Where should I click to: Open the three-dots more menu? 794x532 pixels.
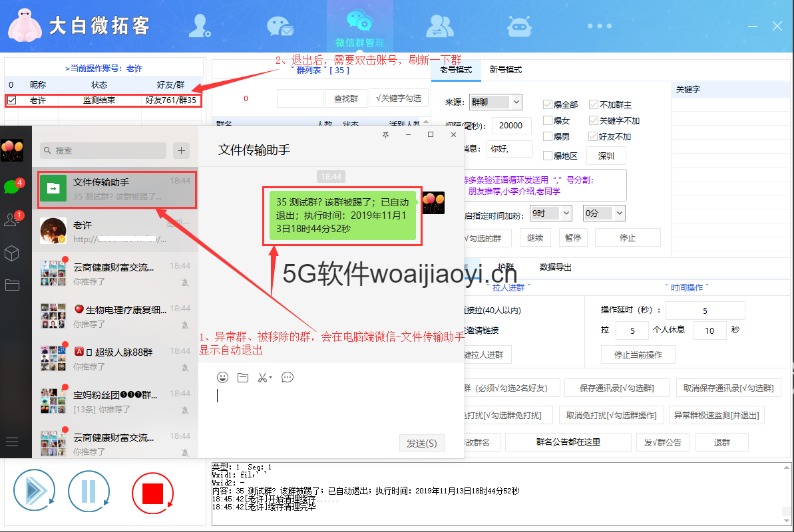coord(600,26)
